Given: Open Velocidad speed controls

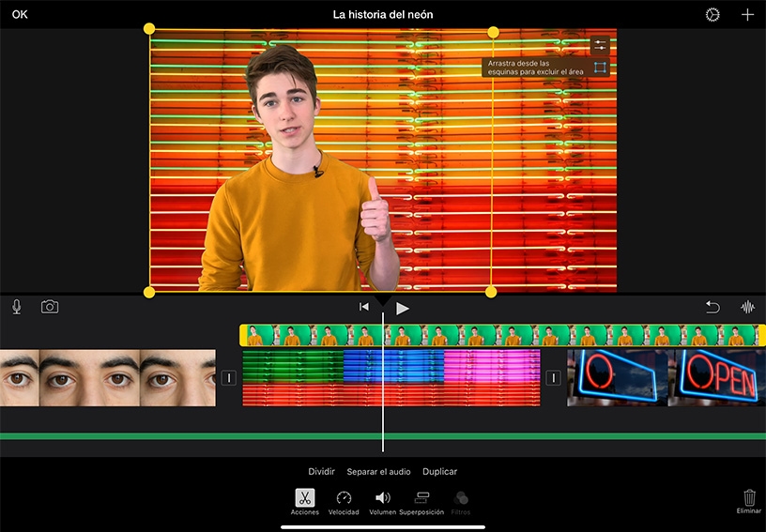Looking at the screenshot, I should click(x=344, y=503).
